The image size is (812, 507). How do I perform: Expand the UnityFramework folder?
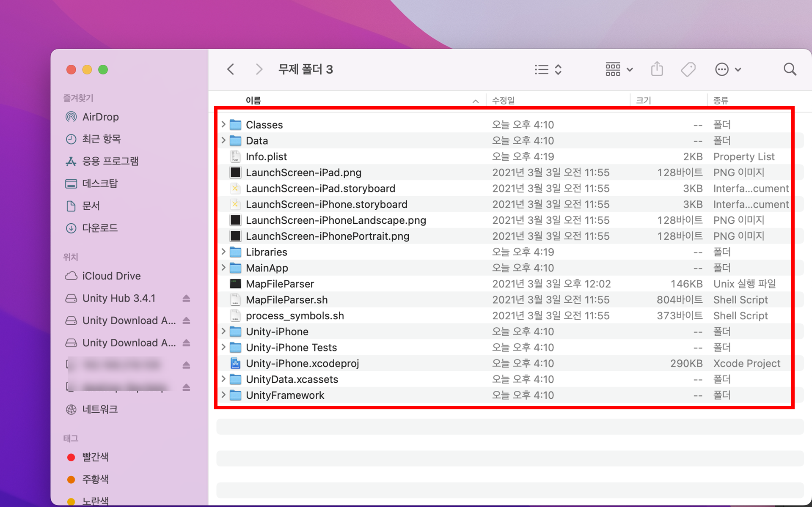(x=223, y=395)
